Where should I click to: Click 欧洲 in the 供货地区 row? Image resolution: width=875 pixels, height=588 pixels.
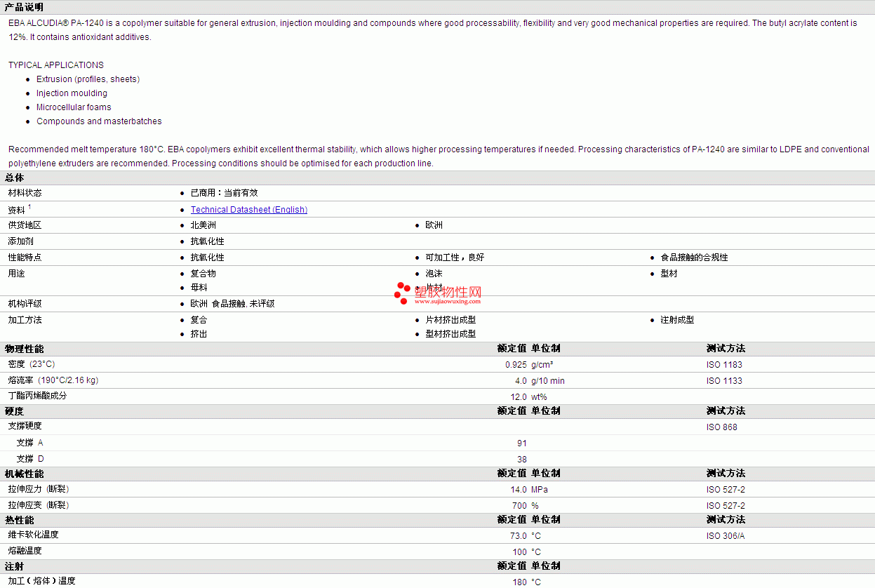[x=434, y=225]
